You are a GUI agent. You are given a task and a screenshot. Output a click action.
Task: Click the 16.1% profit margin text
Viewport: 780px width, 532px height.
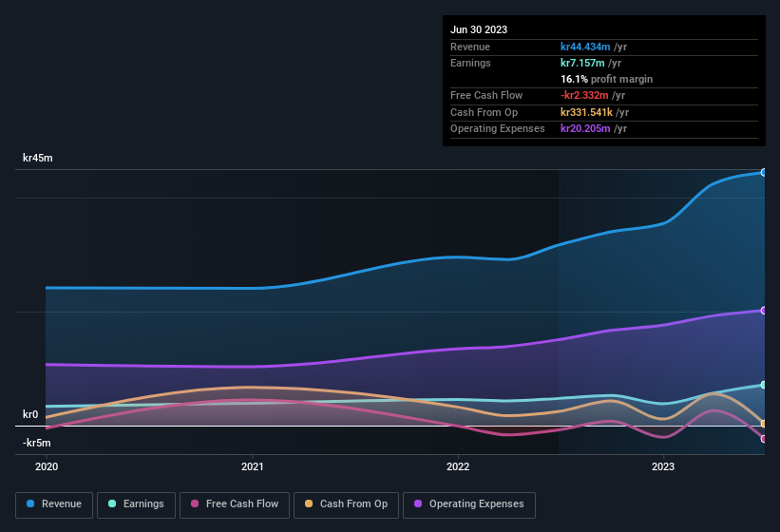(606, 79)
